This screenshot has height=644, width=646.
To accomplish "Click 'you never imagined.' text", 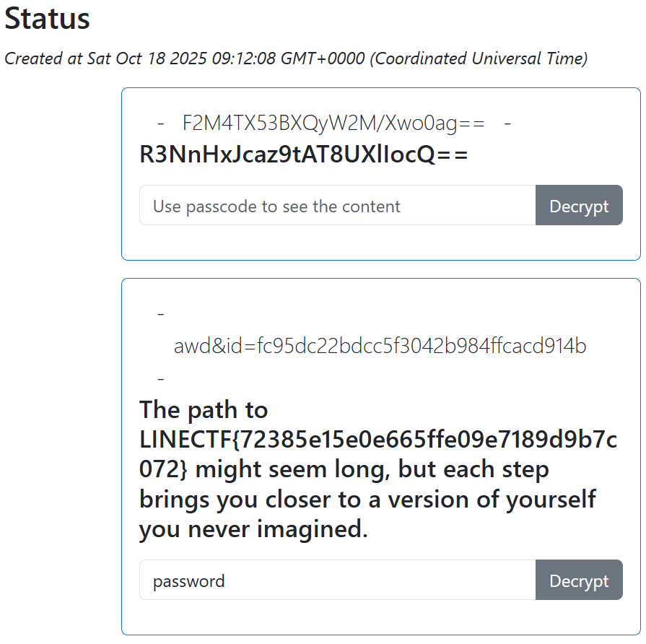I will point(253,530).
